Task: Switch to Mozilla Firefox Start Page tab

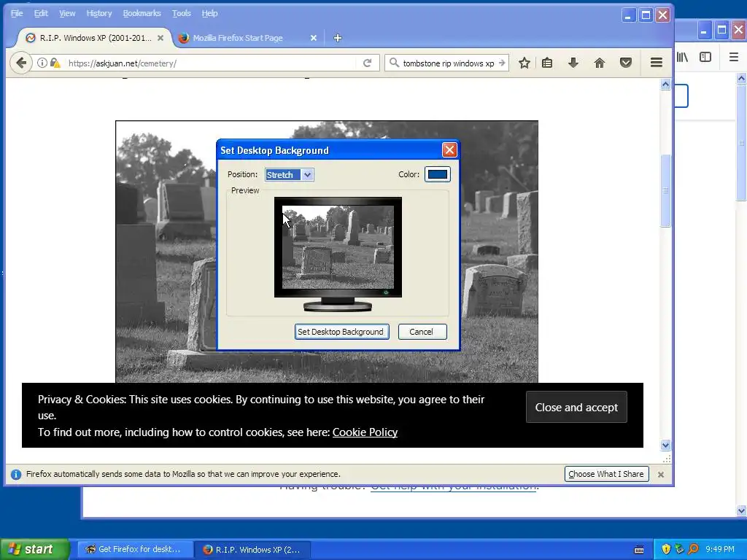Action: click(x=248, y=38)
